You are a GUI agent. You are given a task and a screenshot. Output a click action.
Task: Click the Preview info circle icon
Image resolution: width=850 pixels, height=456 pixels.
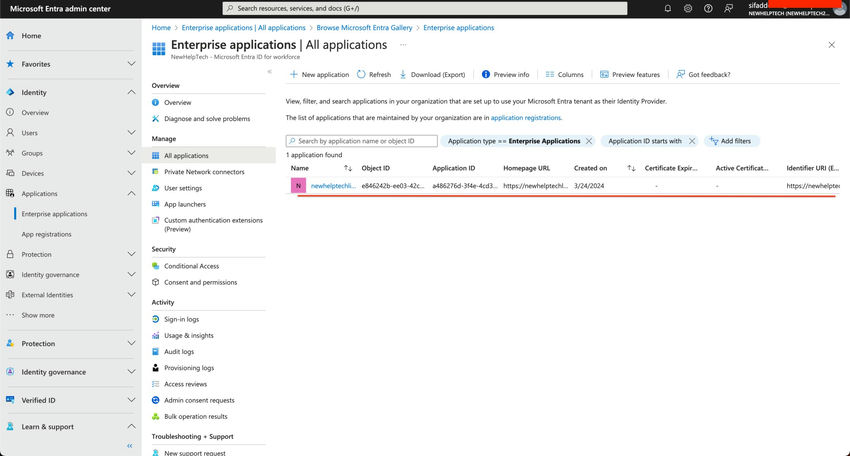coord(486,74)
